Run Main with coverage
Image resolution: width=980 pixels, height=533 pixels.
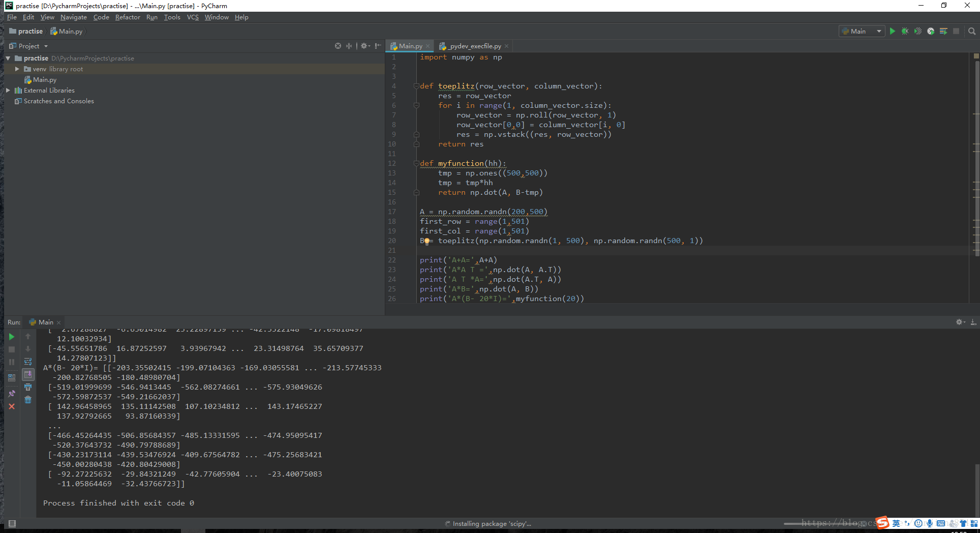click(x=918, y=31)
